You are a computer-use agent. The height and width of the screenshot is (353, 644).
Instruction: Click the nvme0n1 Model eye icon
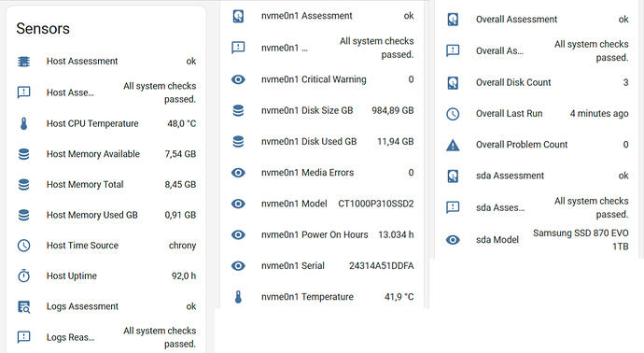(238, 204)
